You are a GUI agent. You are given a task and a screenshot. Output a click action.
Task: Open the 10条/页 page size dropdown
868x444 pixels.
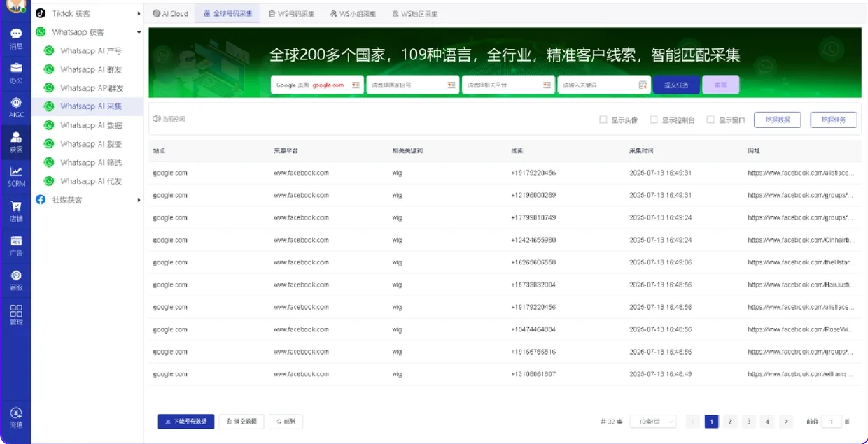[652, 421]
